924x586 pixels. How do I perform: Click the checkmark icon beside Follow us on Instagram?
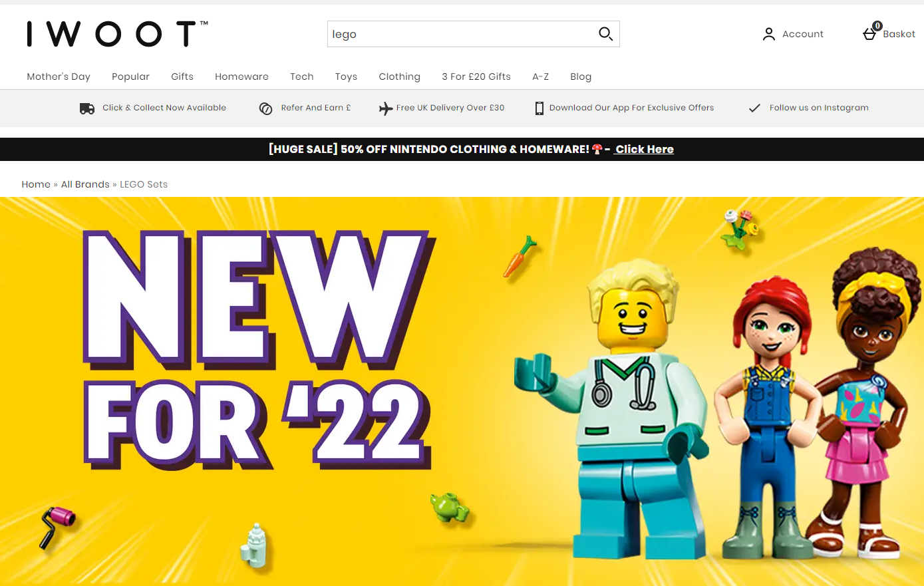pos(754,108)
